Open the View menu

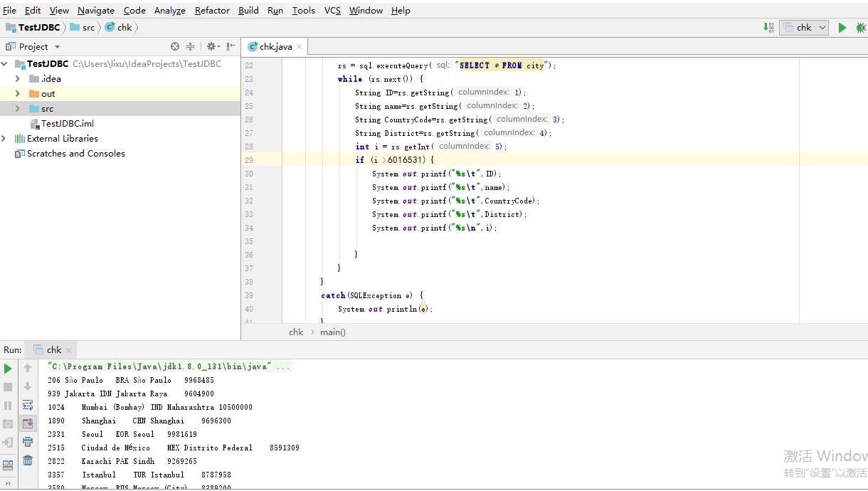pos(59,10)
